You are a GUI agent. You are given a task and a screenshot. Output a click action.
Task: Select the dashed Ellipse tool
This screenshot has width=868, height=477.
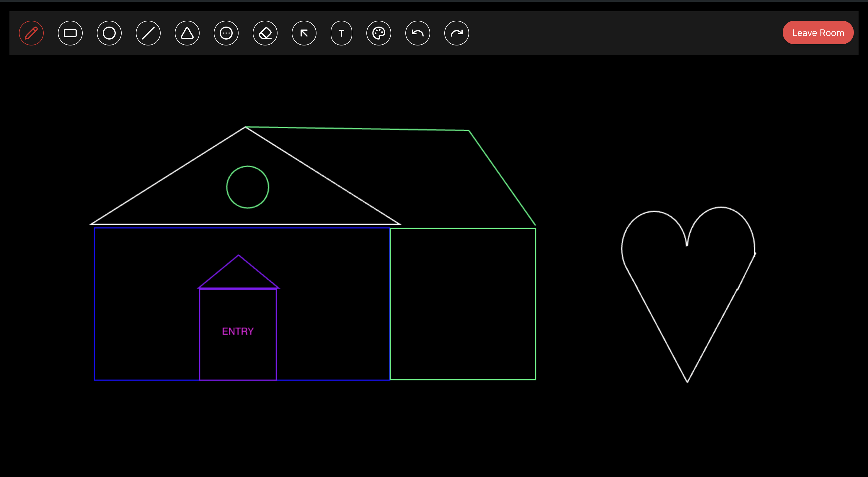(226, 33)
